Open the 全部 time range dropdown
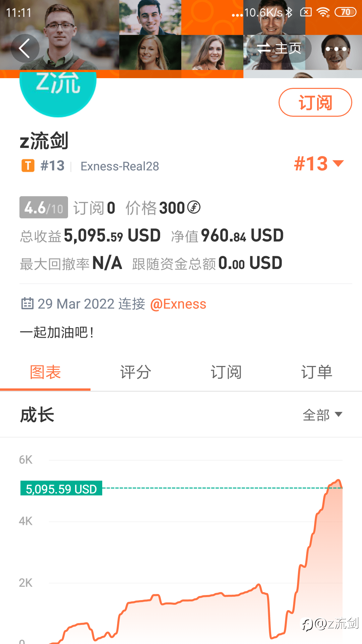This screenshot has height=644, width=362. pos(322,415)
